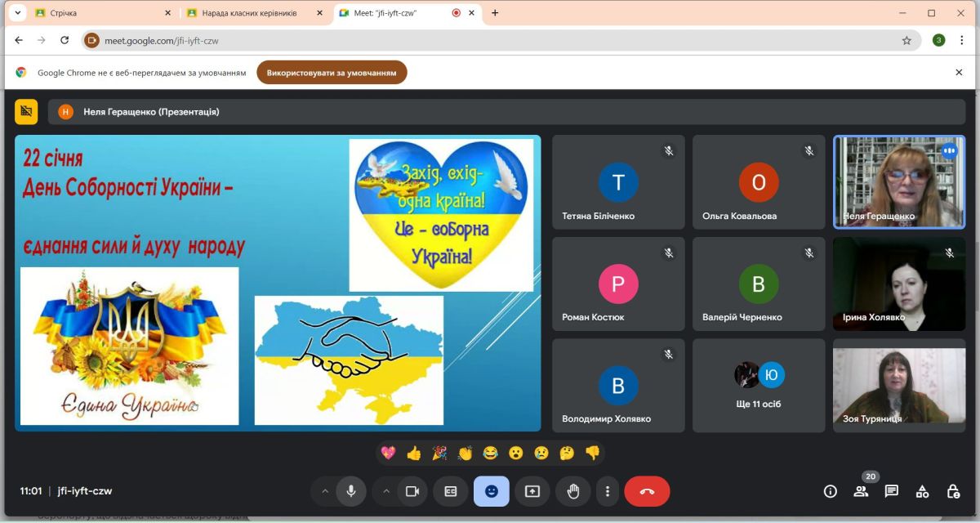
Task: Expand video settings arrow beside camera
Action: point(386,491)
